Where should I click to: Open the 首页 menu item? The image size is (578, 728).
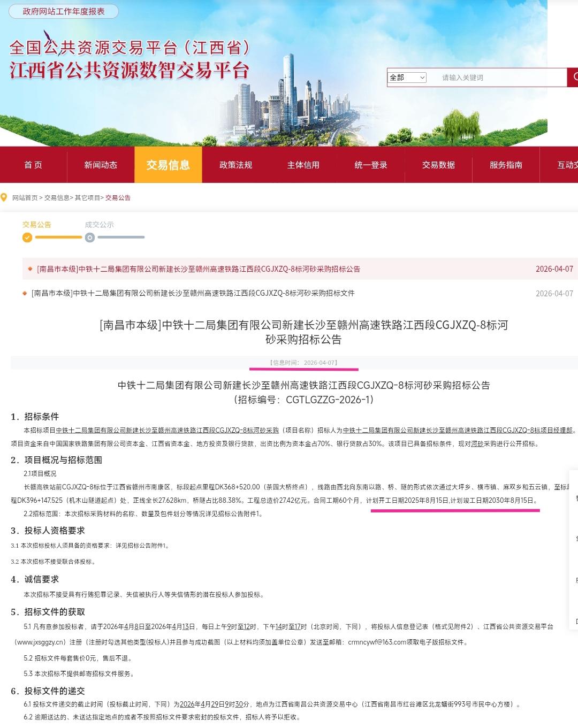(34, 165)
